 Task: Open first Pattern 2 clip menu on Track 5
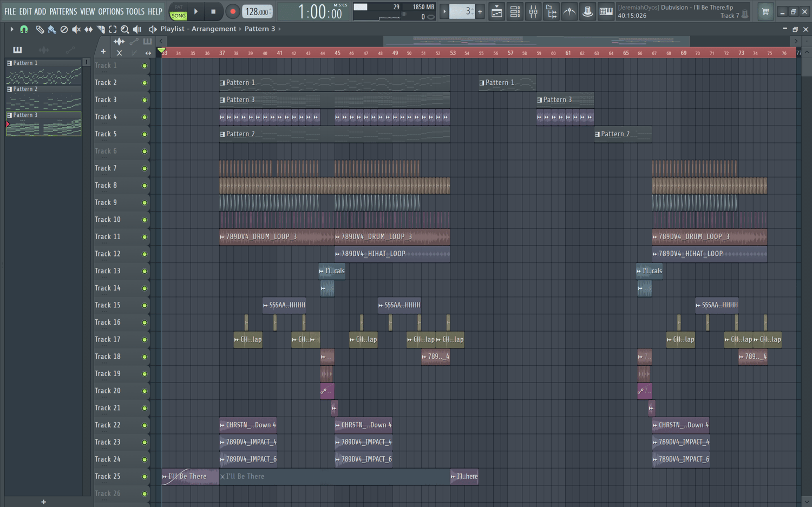(x=222, y=134)
